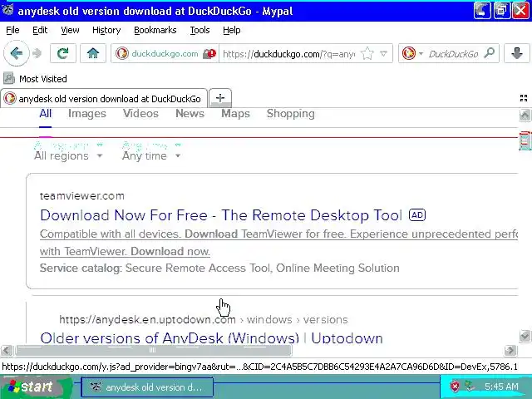Screen dimensions: 532x399
Task: Open the Help menu
Action: point(231,30)
